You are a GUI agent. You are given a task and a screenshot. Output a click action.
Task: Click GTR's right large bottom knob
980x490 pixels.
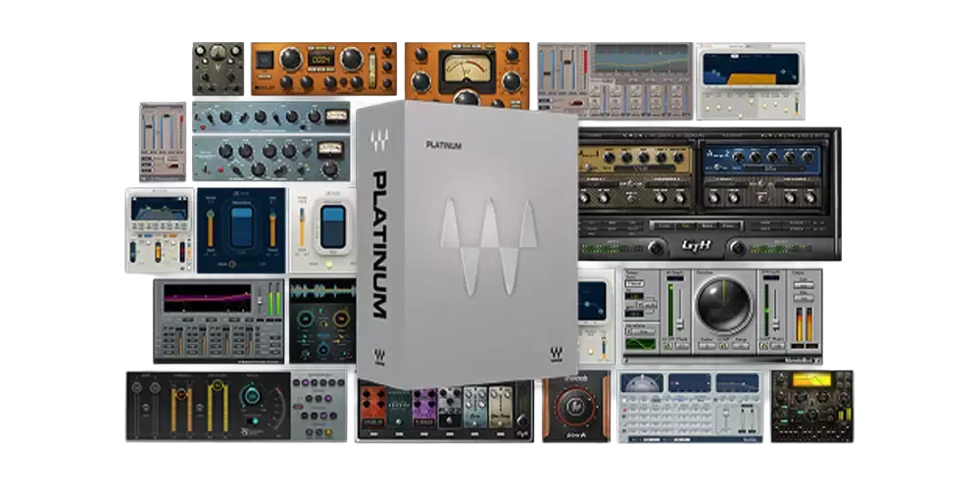click(x=738, y=248)
